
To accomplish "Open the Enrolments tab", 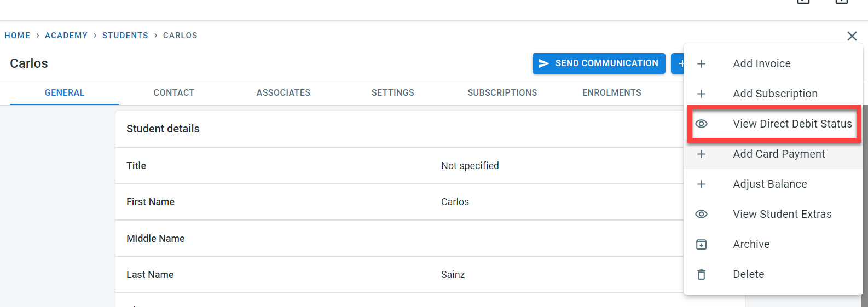I will tap(611, 93).
